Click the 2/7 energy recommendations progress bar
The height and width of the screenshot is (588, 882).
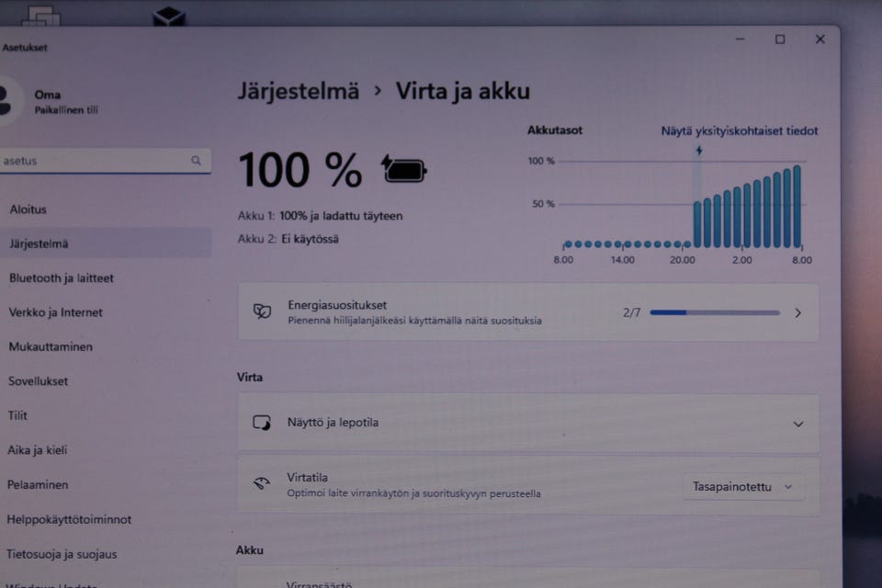[715, 312]
